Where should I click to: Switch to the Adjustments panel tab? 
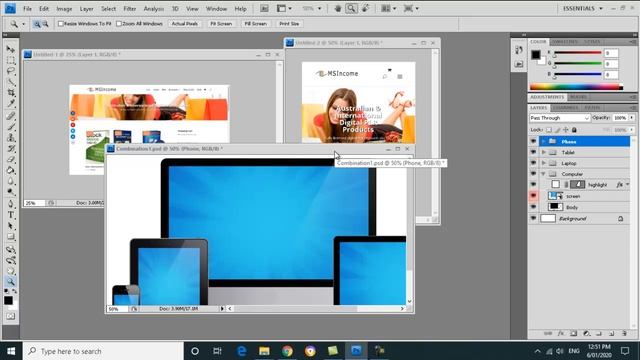coord(547,97)
